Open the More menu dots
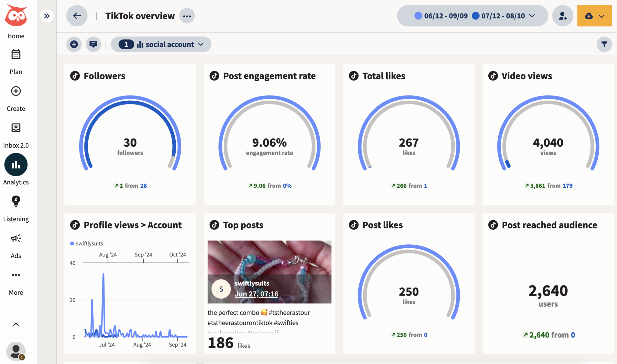This screenshot has height=364, width=617. 16,275
